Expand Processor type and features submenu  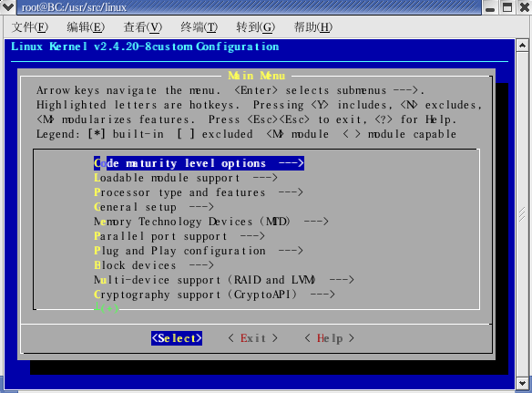[x=199, y=192]
